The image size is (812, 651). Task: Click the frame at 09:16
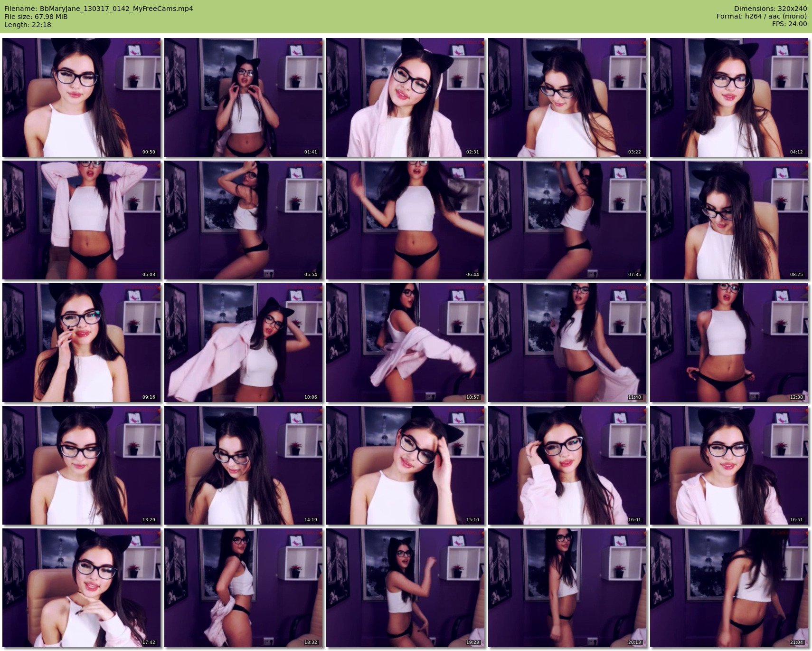coord(81,343)
